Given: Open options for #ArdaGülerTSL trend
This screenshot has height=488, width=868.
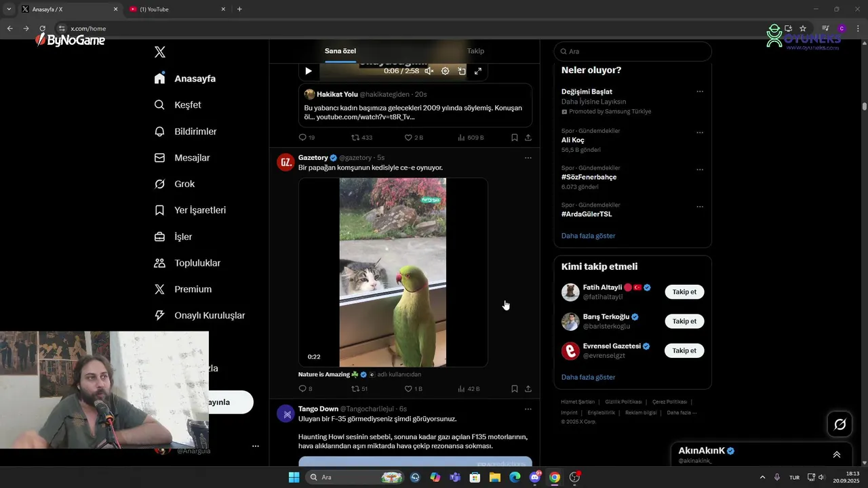Looking at the screenshot, I should (x=700, y=207).
